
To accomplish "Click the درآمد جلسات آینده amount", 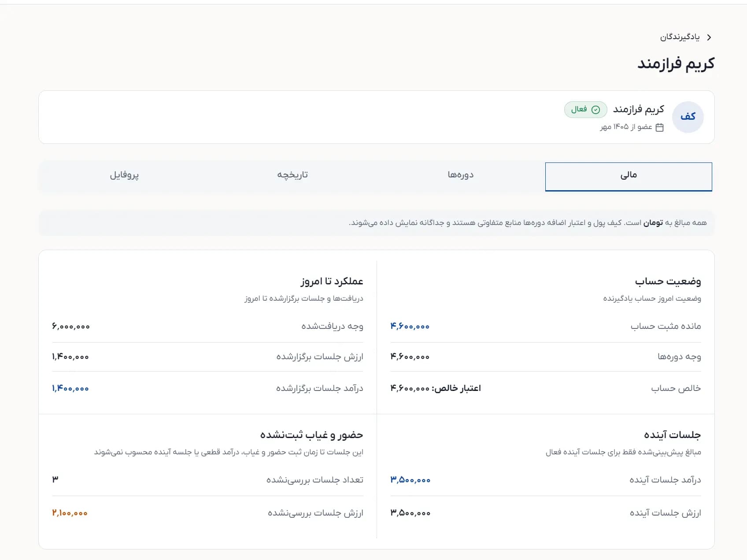I will pyautogui.click(x=410, y=480).
